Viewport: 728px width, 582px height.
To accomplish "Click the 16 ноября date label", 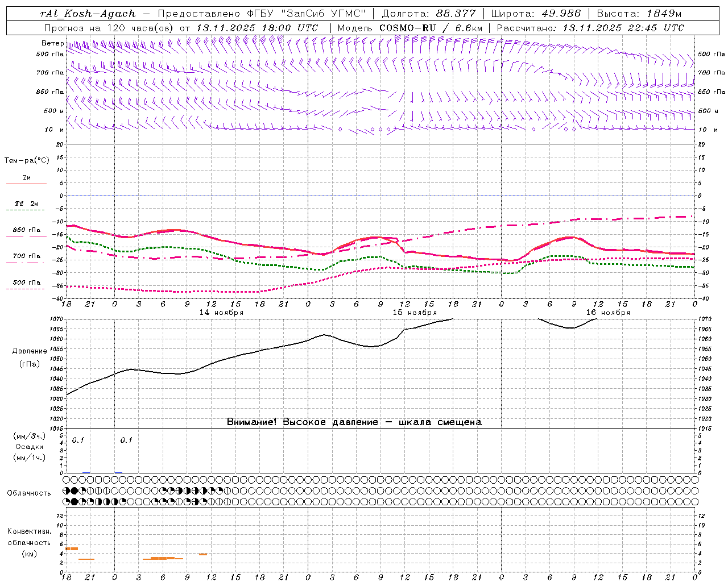I will [608, 313].
